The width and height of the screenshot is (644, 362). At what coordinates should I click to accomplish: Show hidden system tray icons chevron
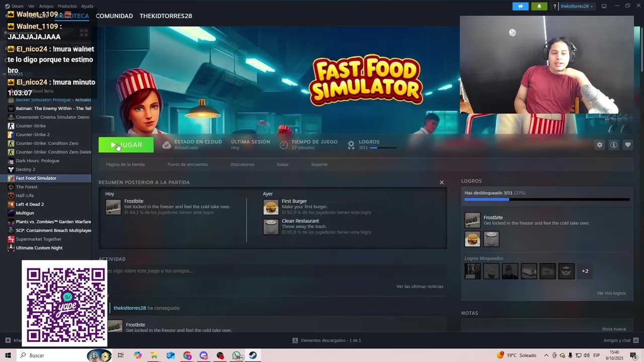click(546, 355)
